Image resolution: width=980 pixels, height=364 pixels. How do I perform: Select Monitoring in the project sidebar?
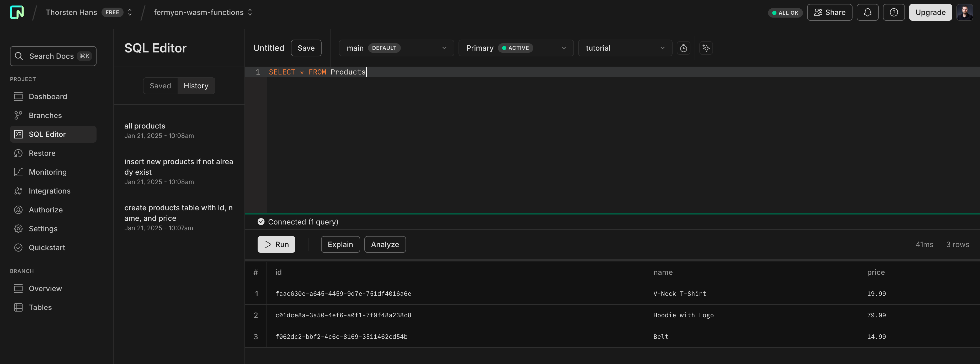pos(48,172)
